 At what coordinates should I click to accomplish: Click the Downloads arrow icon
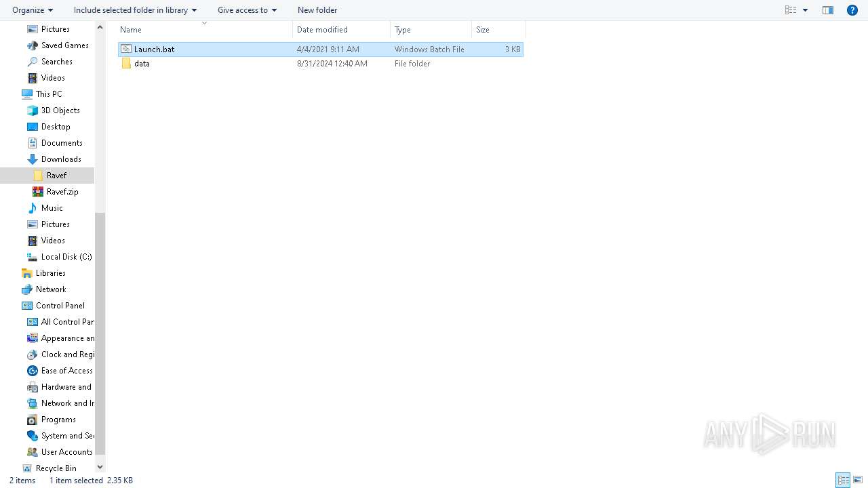(x=32, y=159)
